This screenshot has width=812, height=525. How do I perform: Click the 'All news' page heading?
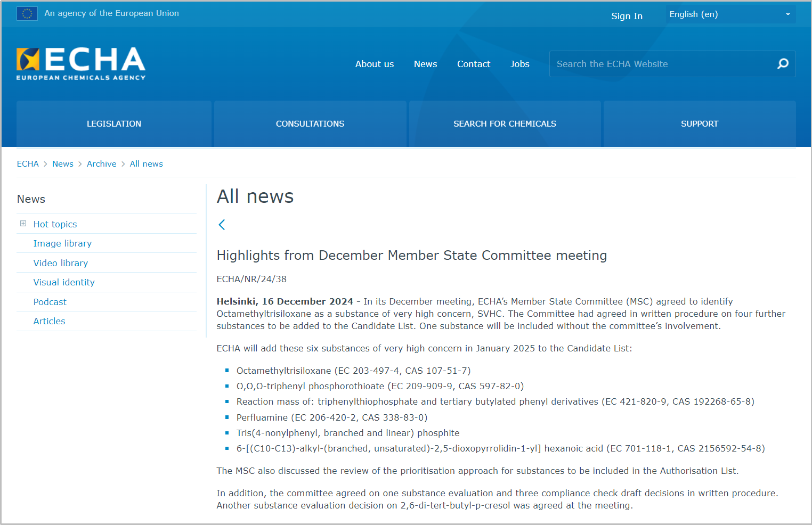click(x=255, y=196)
